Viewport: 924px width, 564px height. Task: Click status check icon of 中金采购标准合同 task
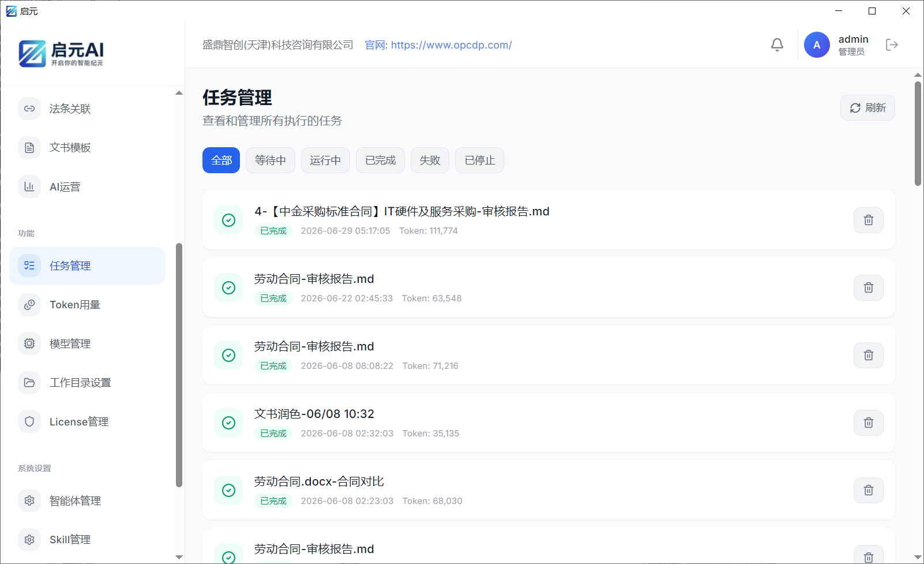tap(228, 220)
